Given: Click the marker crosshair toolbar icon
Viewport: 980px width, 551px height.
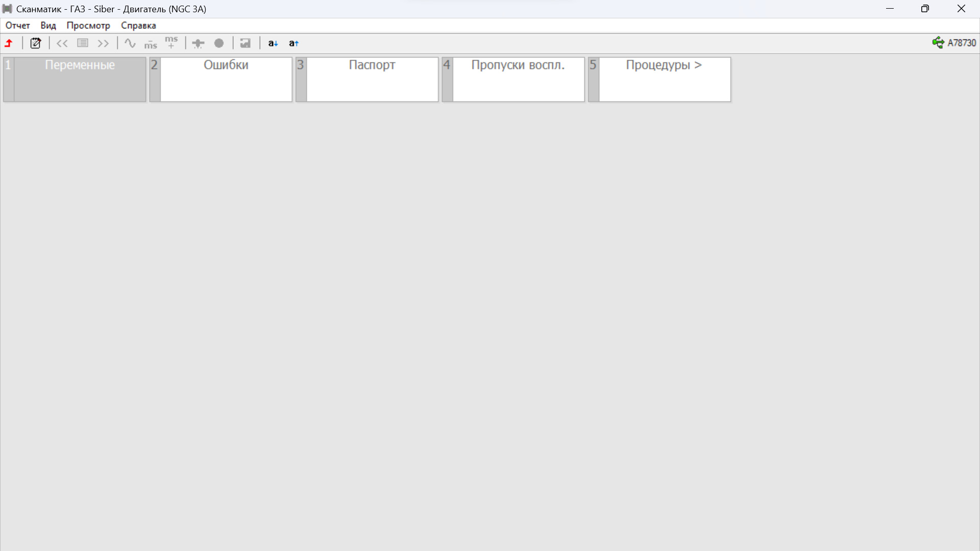Looking at the screenshot, I should (198, 43).
